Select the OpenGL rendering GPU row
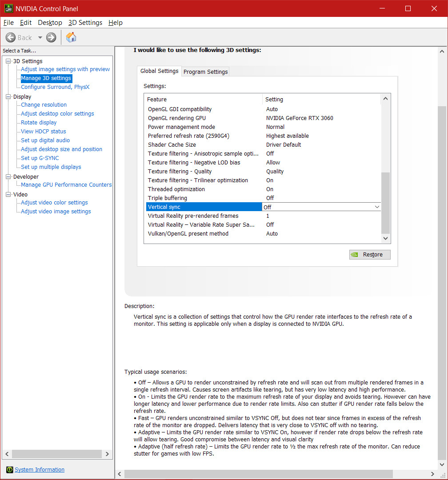This screenshot has height=480, width=448. [x=264, y=118]
